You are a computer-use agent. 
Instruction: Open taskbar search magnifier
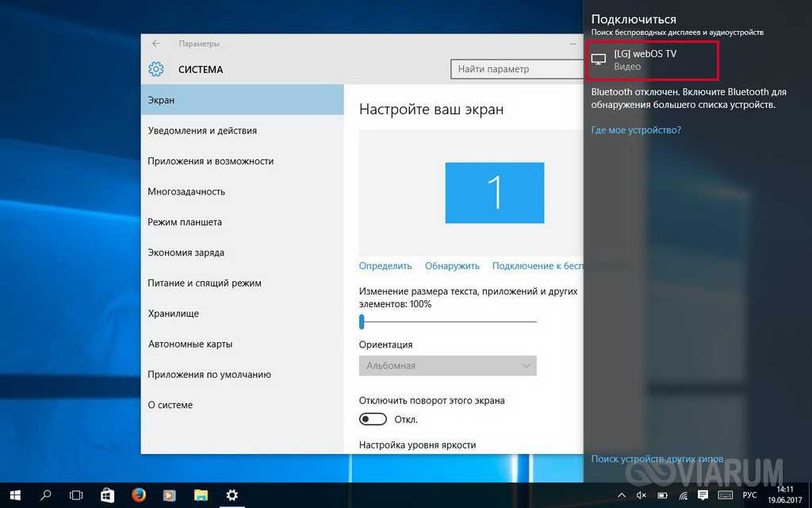[x=46, y=495]
